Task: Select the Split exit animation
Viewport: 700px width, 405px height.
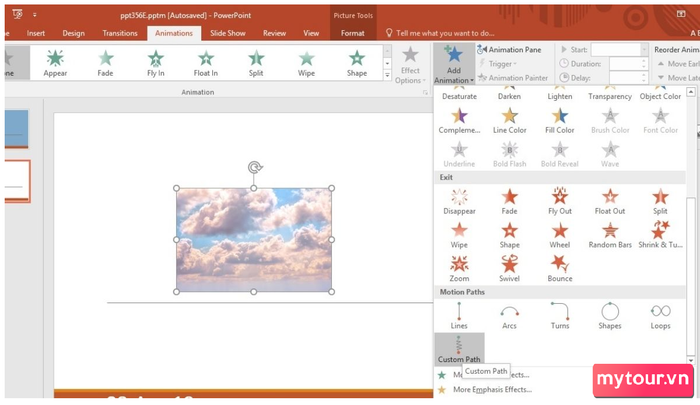Action: (x=660, y=201)
